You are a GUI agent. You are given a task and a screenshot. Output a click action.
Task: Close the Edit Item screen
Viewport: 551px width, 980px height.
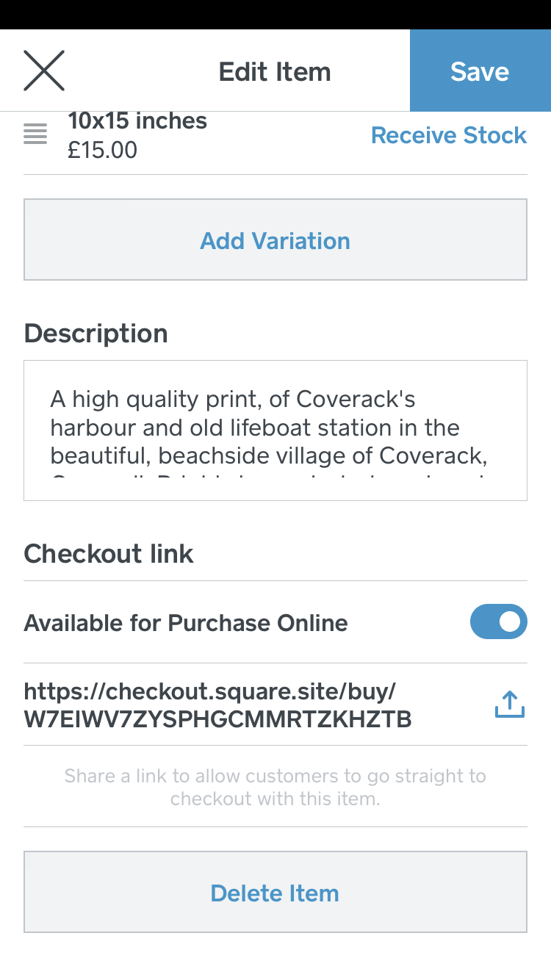[44, 71]
